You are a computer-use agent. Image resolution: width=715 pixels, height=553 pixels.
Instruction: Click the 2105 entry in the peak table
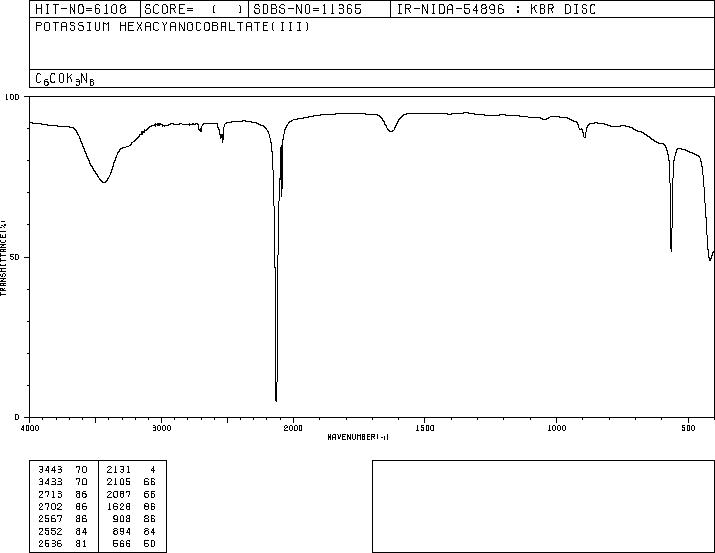119,482
